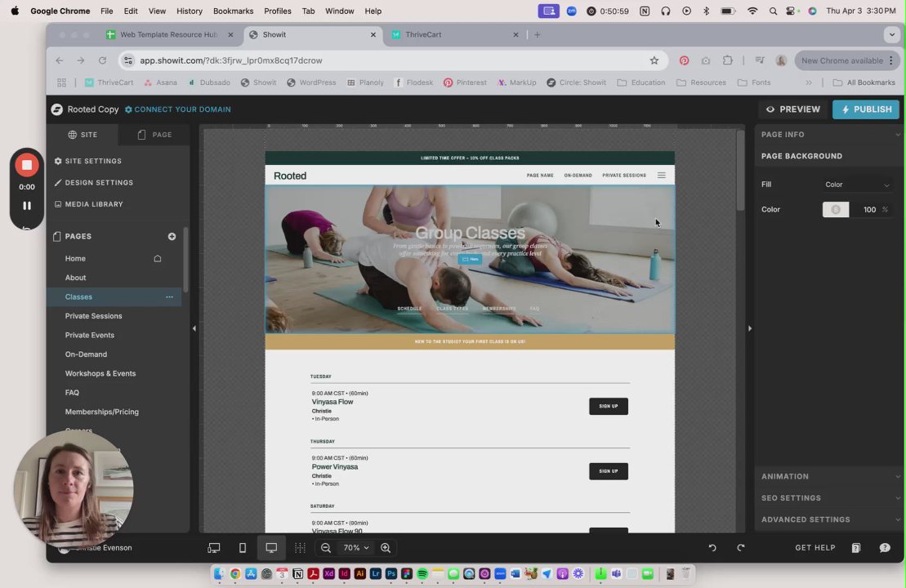This screenshot has width=906, height=588.
Task: Open the MEDIA LIBRARY
Action: 88,204
